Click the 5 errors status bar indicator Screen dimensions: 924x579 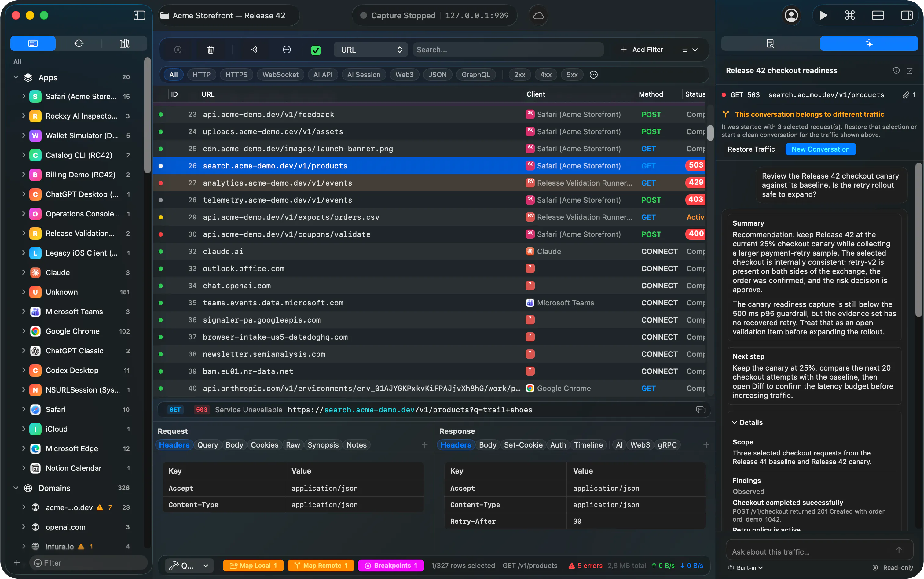click(x=585, y=566)
